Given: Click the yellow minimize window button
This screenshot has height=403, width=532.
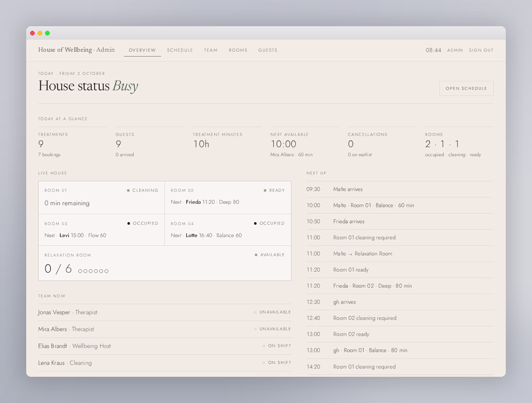Looking at the screenshot, I should [40, 33].
